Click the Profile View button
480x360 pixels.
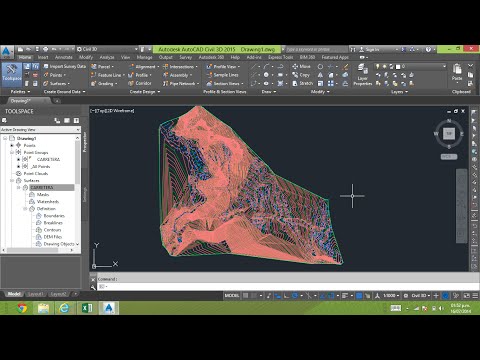click(223, 66)
